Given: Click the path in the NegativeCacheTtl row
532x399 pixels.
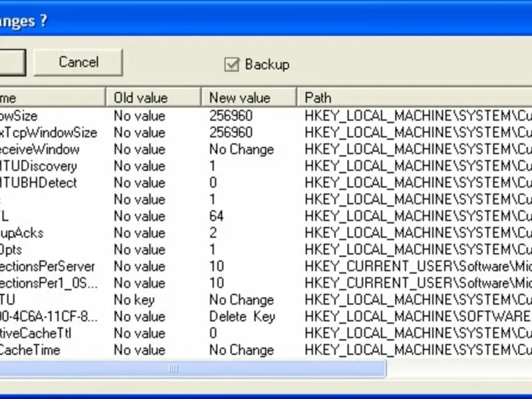Looking at the screenshot, I should [x=418, y=333].
